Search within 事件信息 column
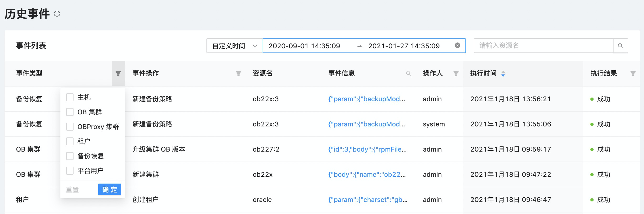Image resolution: width=644 pixels, height=214 pixels. click(408, 73)
